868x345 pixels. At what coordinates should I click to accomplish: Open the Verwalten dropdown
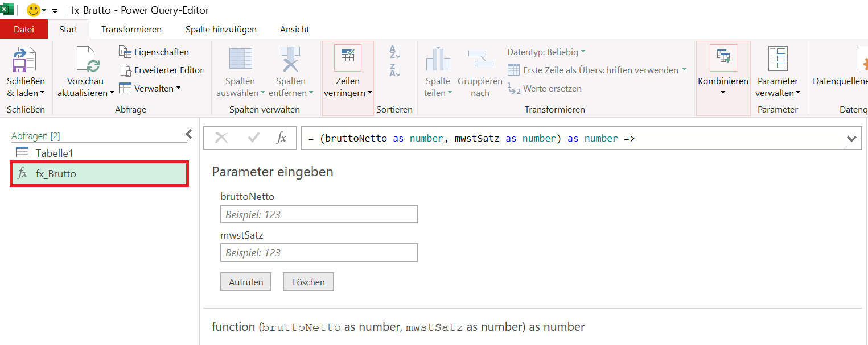[150, 88]
